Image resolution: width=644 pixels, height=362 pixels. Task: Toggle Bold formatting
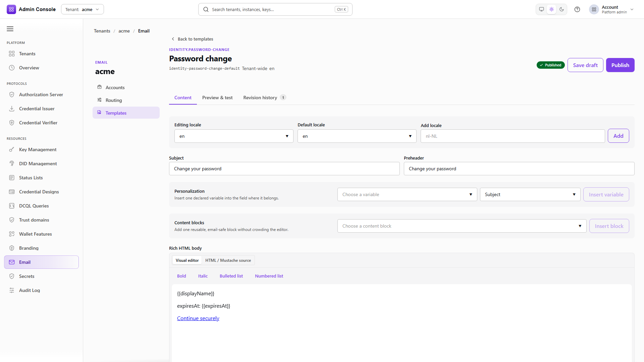point(181,276)
